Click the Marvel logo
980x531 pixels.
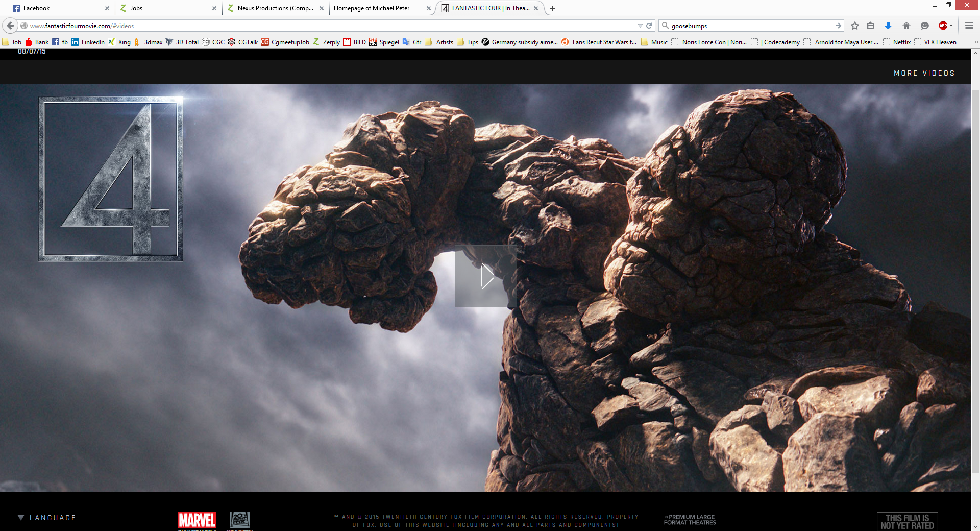coord(197,520)
